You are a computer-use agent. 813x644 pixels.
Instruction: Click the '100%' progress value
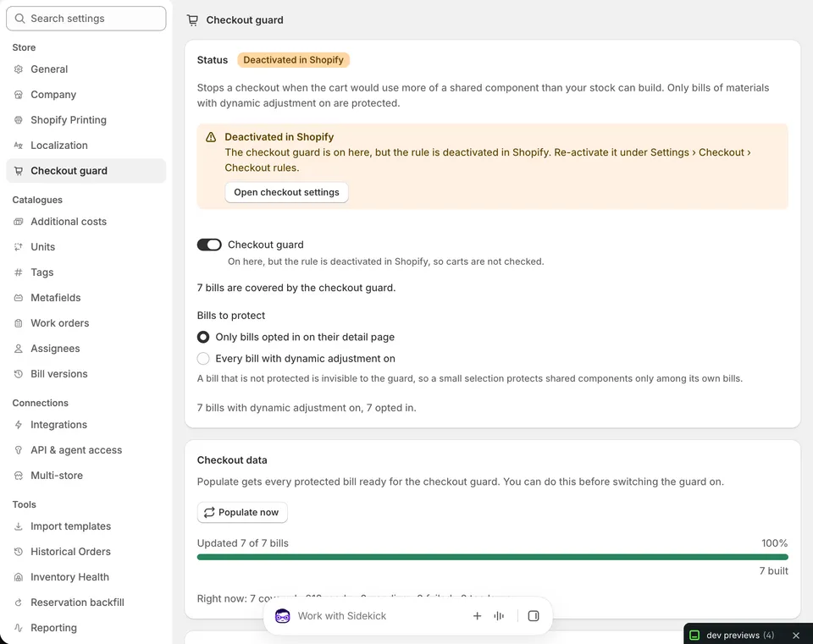[775, 543]
